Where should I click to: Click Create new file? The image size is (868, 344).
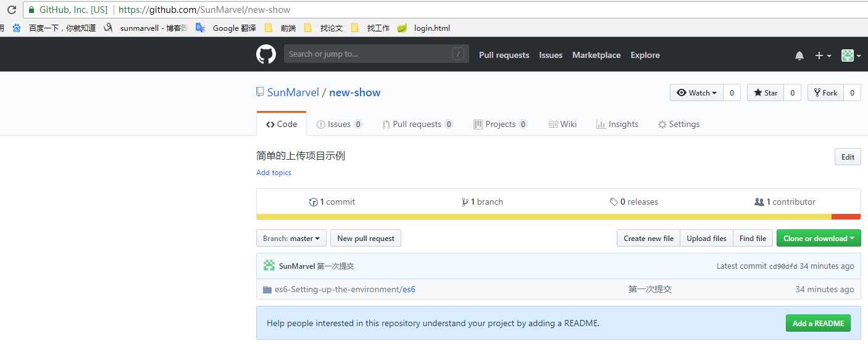(x=648, y=238)
